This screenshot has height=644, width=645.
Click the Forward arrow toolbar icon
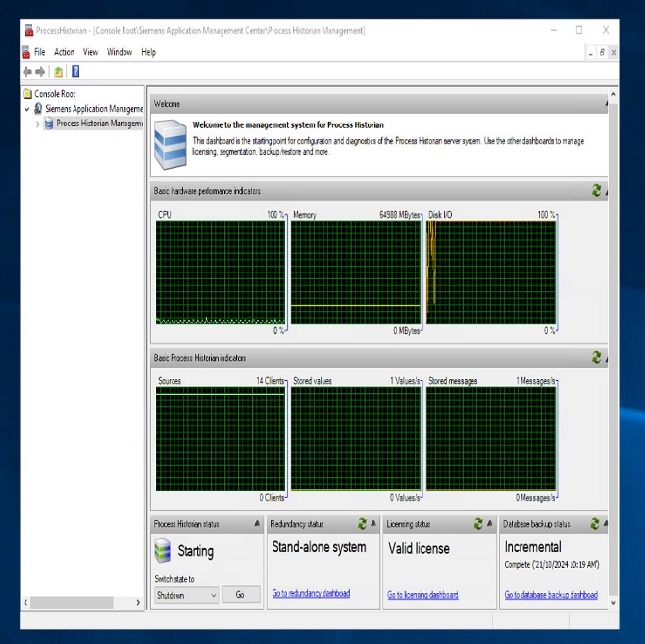40,72
